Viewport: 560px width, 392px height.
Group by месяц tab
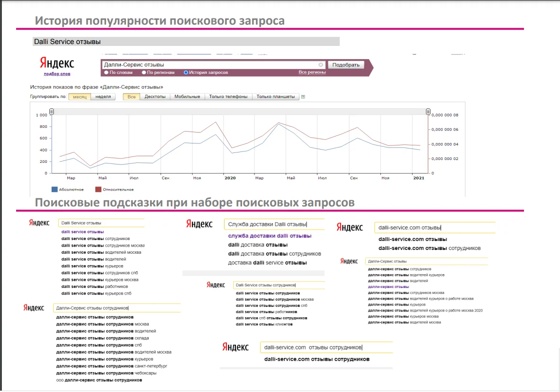click(x=80, y=97)
